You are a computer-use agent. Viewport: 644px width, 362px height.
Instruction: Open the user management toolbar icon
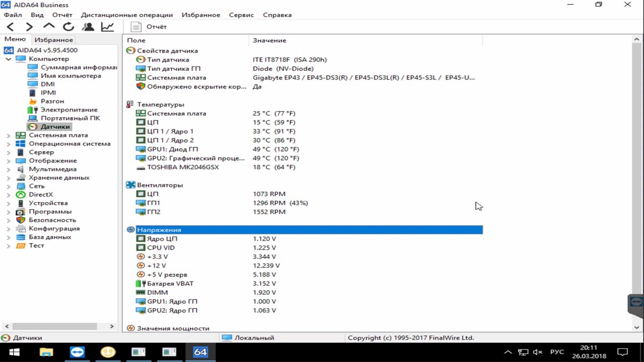(88, 26)
